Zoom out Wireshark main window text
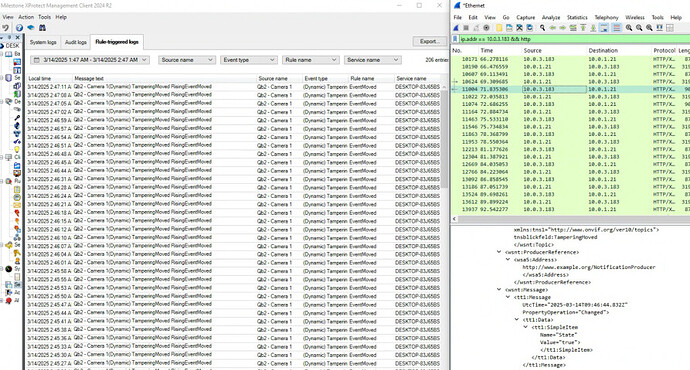This screenshot has width=690, height=370. click(x=639, y=28)
